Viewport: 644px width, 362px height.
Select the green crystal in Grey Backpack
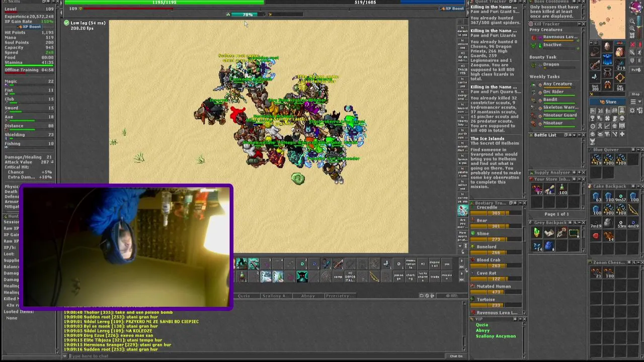(x=537, y=232)
